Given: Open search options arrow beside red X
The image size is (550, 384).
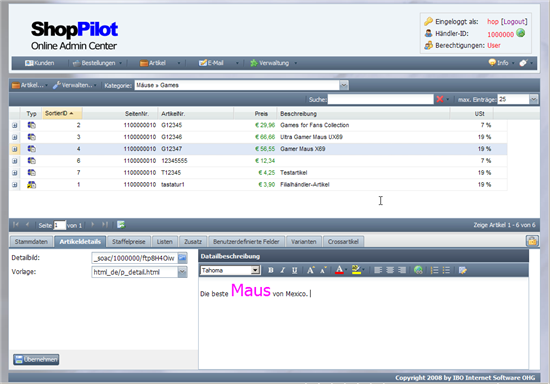Looking at the screenshot, I should [448, 100].
